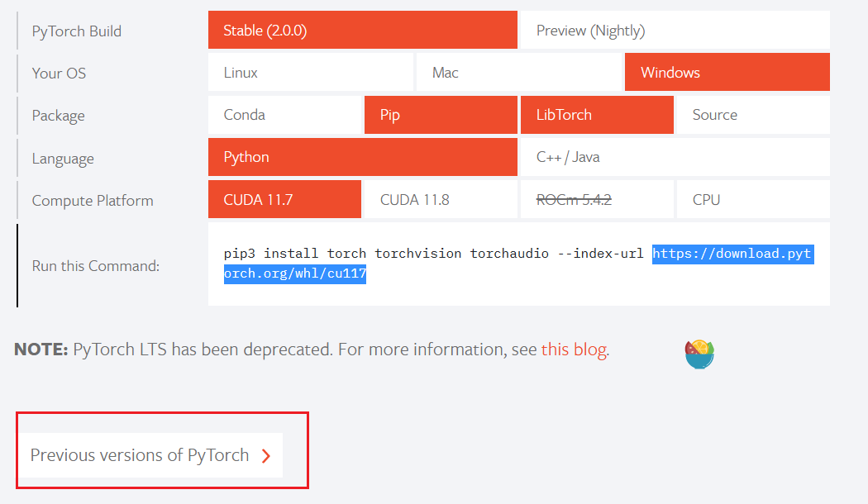Click the Run this Command label
This screenshot has height=504, width=868.
click(95, 265)
